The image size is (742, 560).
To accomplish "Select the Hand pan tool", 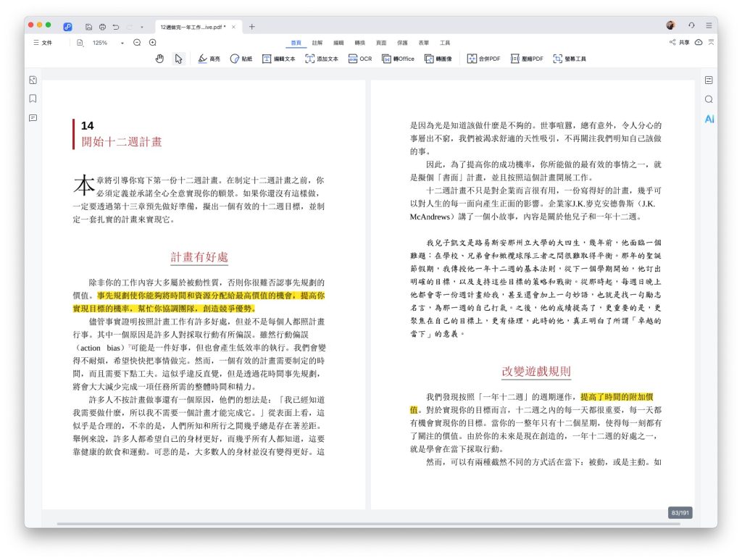I will (x=159, y=59).
